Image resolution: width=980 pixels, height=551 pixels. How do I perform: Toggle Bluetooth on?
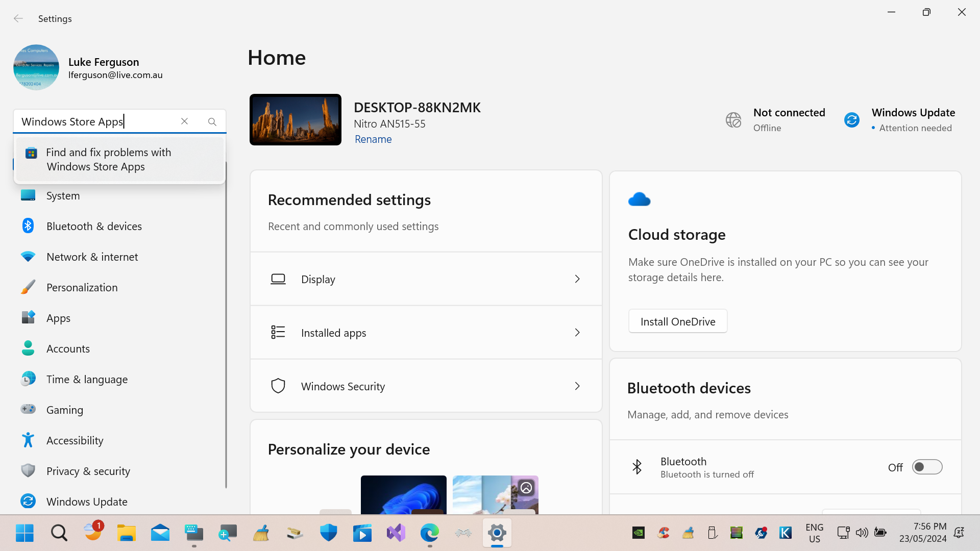click(x=927, y=467)
